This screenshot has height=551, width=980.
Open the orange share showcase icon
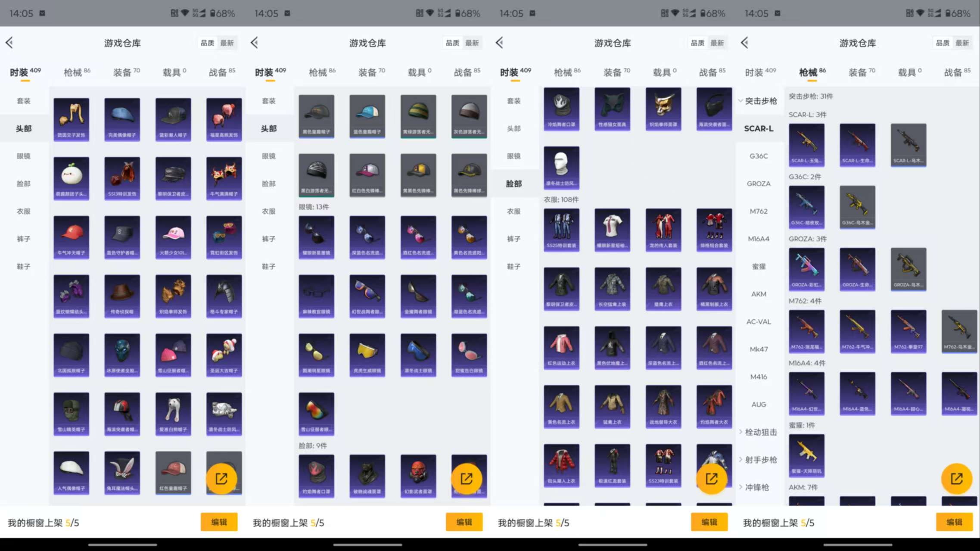click(222, 478)
